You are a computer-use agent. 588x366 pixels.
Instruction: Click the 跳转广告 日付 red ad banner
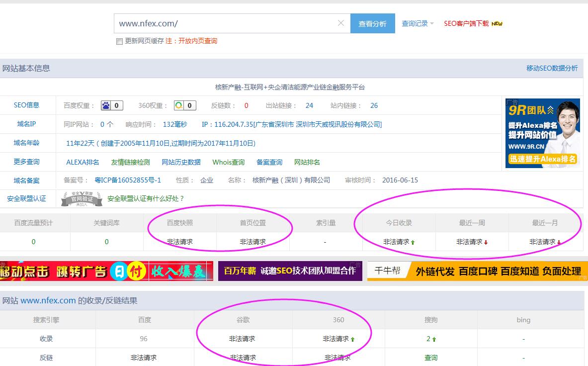coord(106,271)
